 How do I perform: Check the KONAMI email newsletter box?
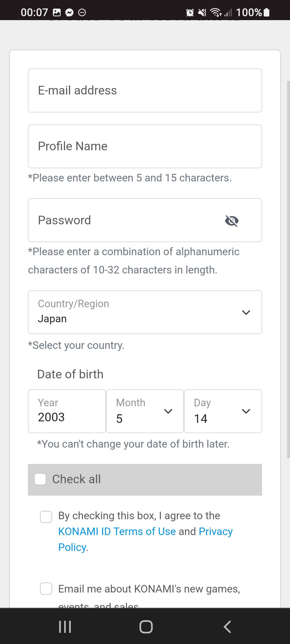point(46,589)
